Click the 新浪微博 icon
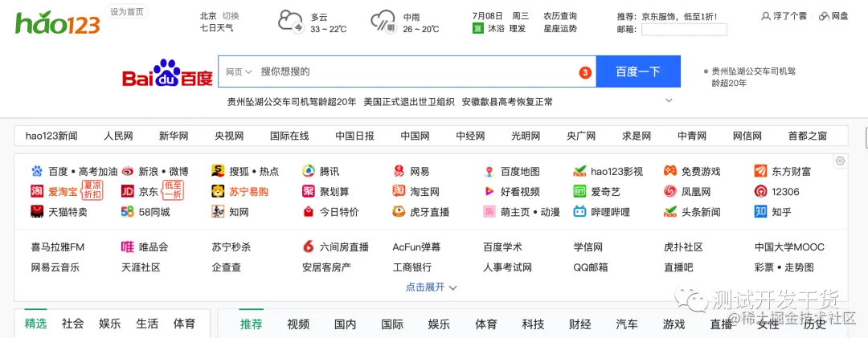The width and height of the screenshot is (868, 338). click(127, 172)
